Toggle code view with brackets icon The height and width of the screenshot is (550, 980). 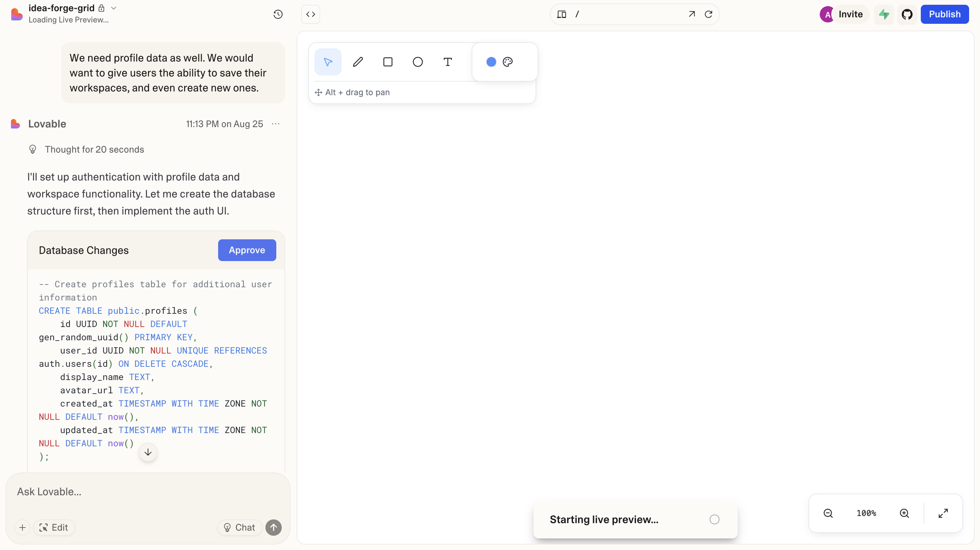tap(310, 14)
